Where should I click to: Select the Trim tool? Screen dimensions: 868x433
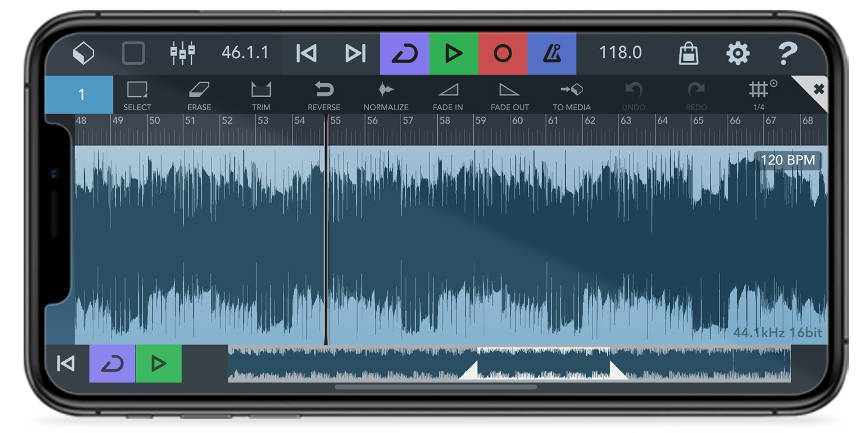click(x=262, y=95)
